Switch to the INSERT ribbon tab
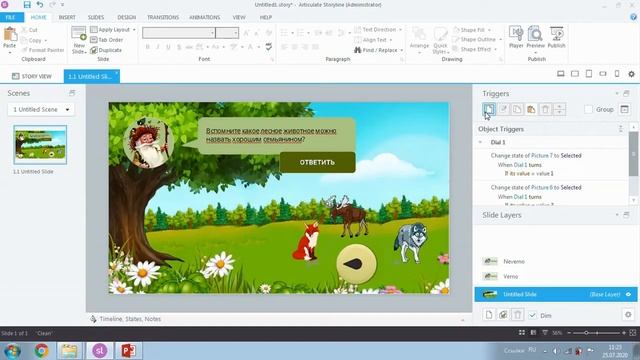The image size is (640, 360). (x=67, y=17)
